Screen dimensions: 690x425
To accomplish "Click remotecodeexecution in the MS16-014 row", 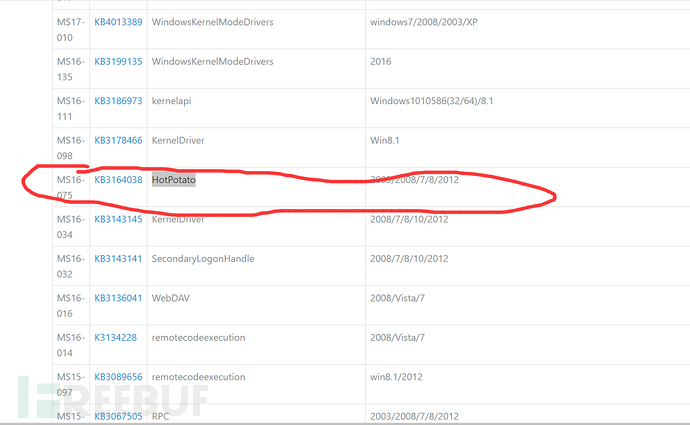I will pos(198,337).
